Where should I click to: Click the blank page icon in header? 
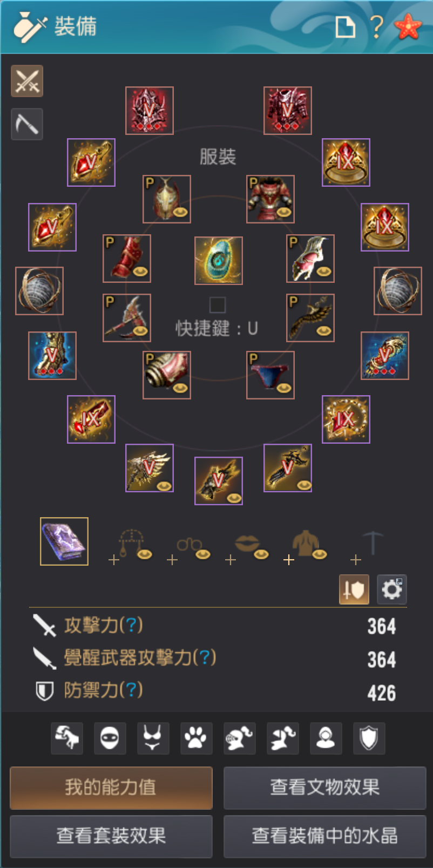click(x=346, y=26)
